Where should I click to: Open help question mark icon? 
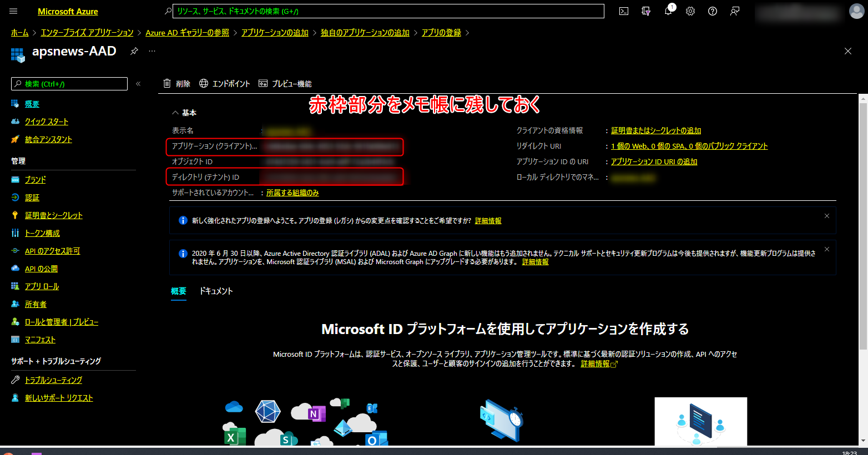713,11
